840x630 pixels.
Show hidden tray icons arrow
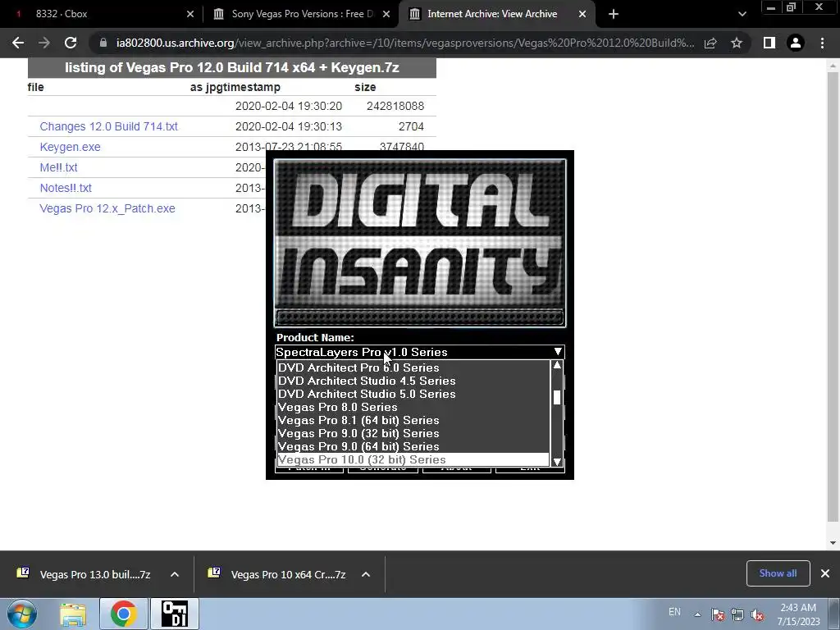[697, 614]
